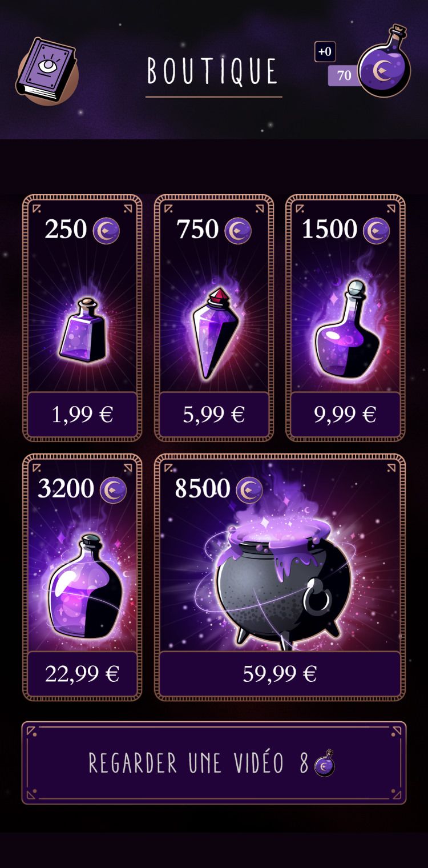This screenshot has width=428, height=868.
Task: Buy the 9,99 € pack
Action: point(345,415)
